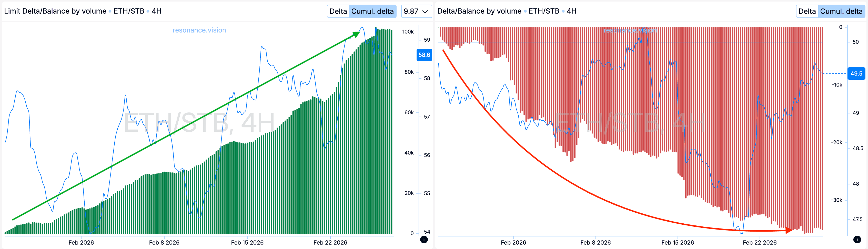Click the 100k mark on the left volume axis
The width and height of the screenshot is (868, 249).
tap(408, 32)
